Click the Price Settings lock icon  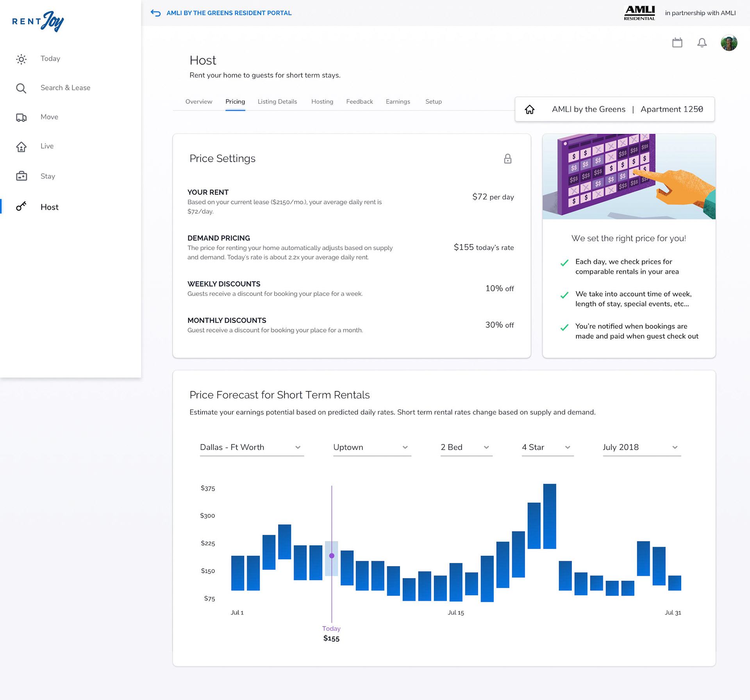(x=507, y=159)
